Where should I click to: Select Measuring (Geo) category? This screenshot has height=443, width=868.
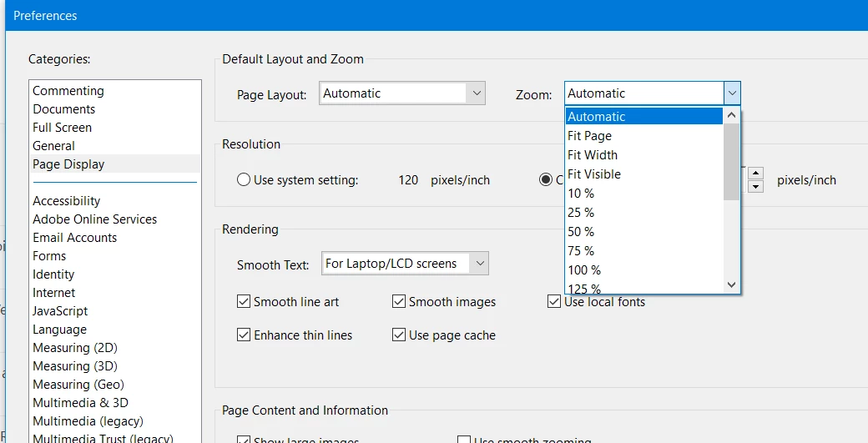pyautogui.click(x=78, y=384)
